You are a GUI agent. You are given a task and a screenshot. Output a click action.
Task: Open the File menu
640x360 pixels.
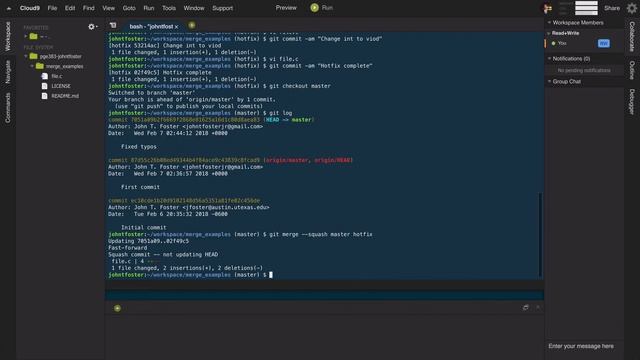click(52, 8)
